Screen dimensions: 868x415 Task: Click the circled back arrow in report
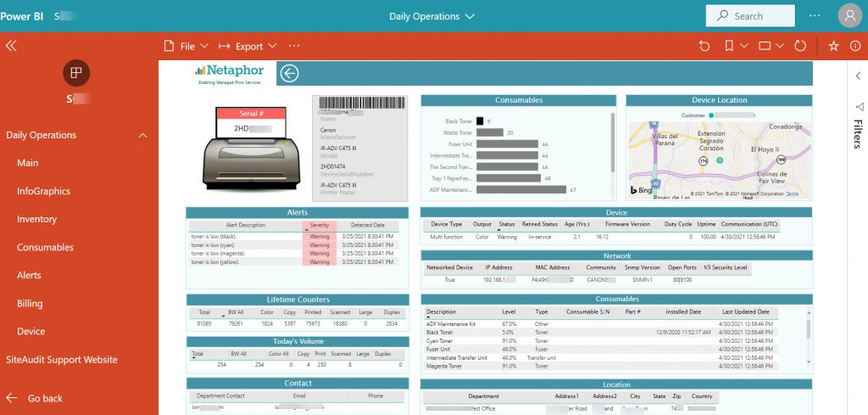pyautogui.click(x=290, y=73)
